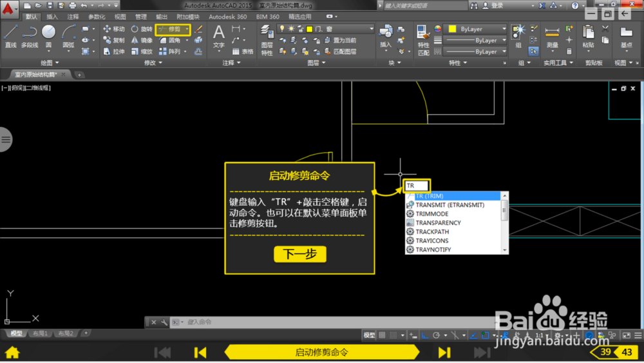Select the 直线 (Line) tool
The width and height of the screenshot is (644, 363).
pyautogui.click(x=10, y=36)
